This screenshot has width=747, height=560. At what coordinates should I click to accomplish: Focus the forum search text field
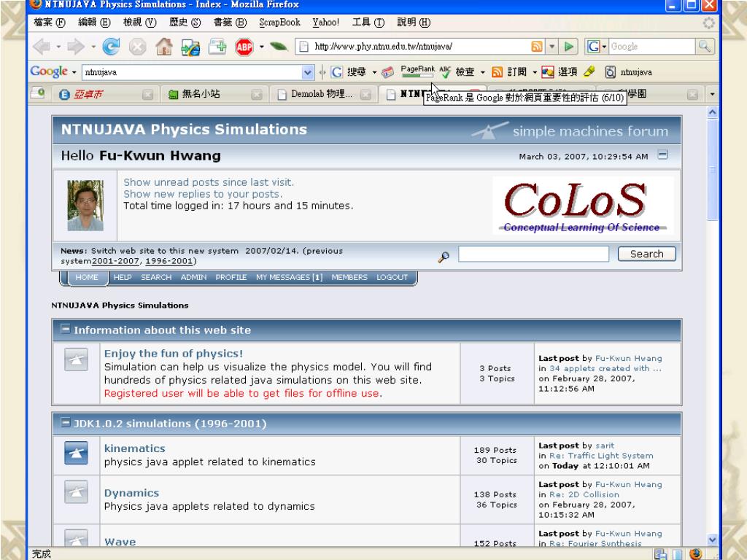[533, 254]
